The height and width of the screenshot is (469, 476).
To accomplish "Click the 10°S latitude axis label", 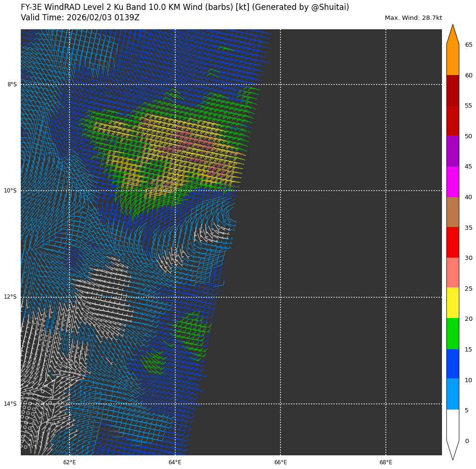I will (10, 191).
